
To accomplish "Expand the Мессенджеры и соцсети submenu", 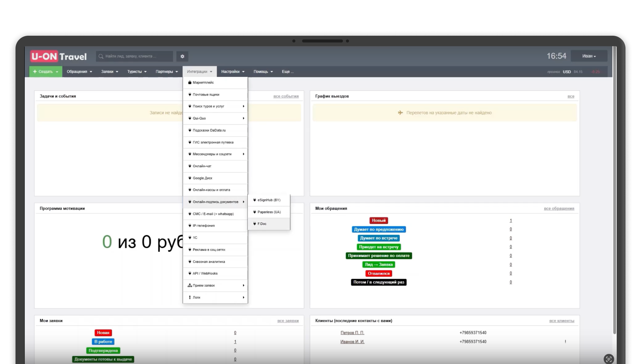I will point(215,154).
